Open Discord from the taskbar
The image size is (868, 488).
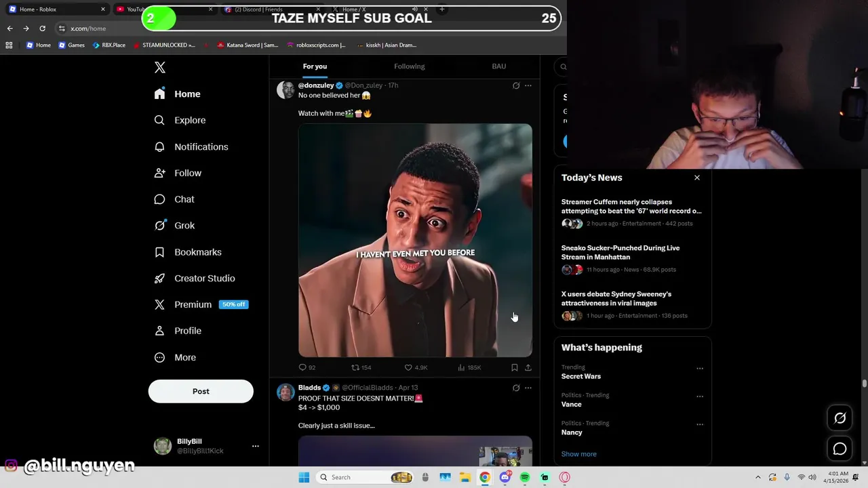tap(505, 477)
